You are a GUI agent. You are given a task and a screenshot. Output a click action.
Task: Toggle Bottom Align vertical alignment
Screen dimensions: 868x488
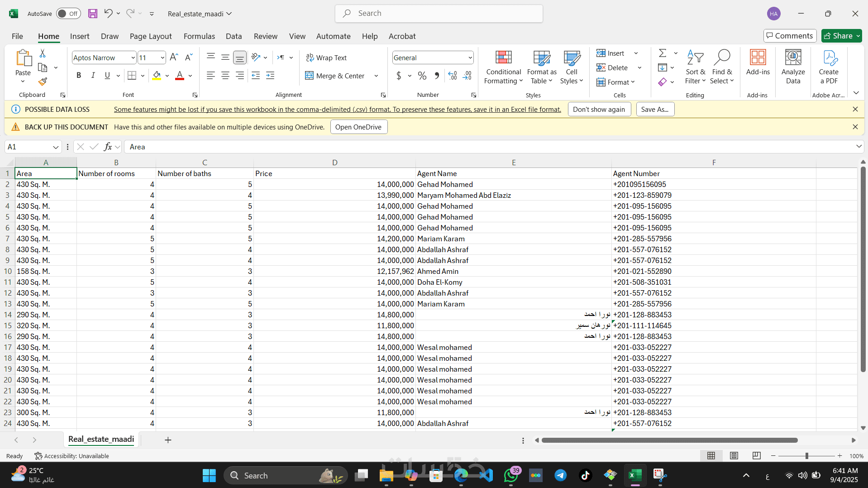pyautogui.click(x=240, y=57)
